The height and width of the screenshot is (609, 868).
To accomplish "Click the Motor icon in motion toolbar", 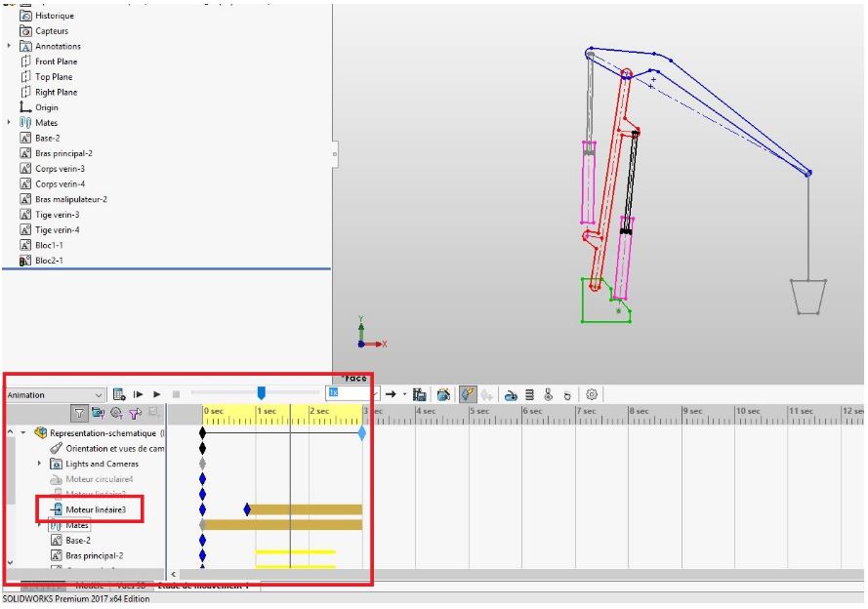I will [x=511, y=395].
